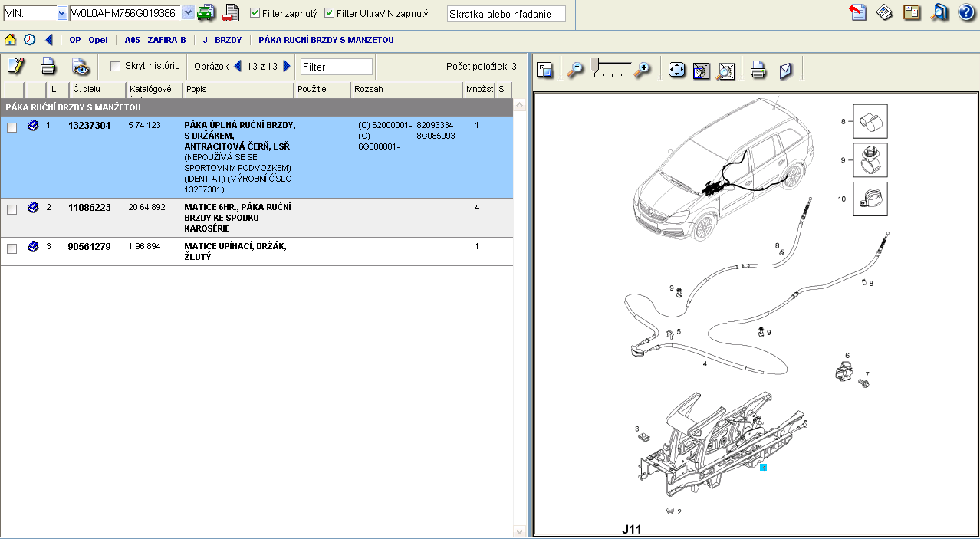The width and height of the screenshot is (980, 539).
Task: Go to next image with right arrow
Action: coord(288,67)
